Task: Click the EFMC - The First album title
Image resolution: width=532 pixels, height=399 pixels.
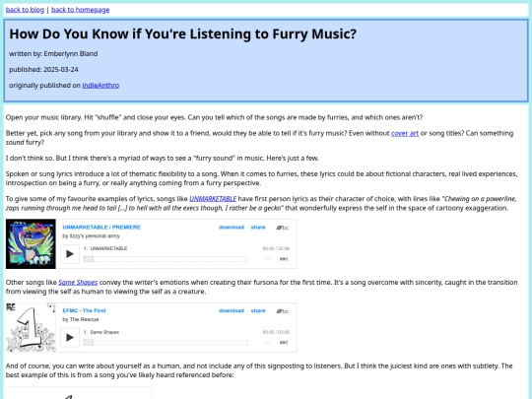Action: [84, 310]
